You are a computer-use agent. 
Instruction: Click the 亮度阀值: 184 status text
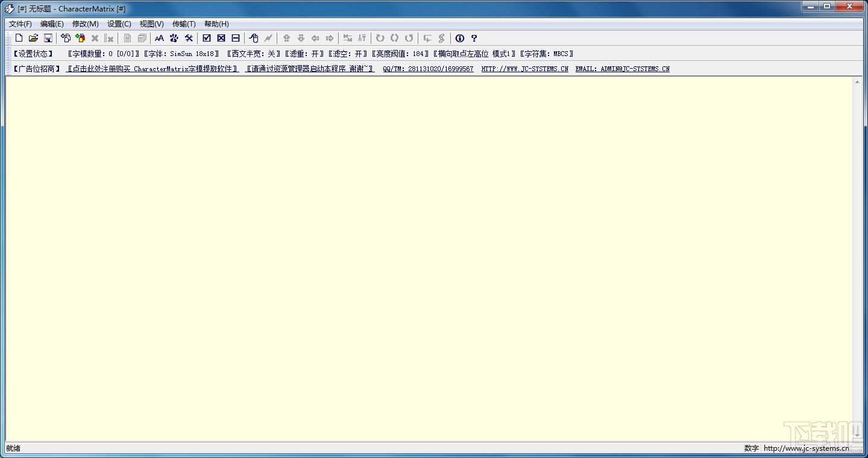401,54
